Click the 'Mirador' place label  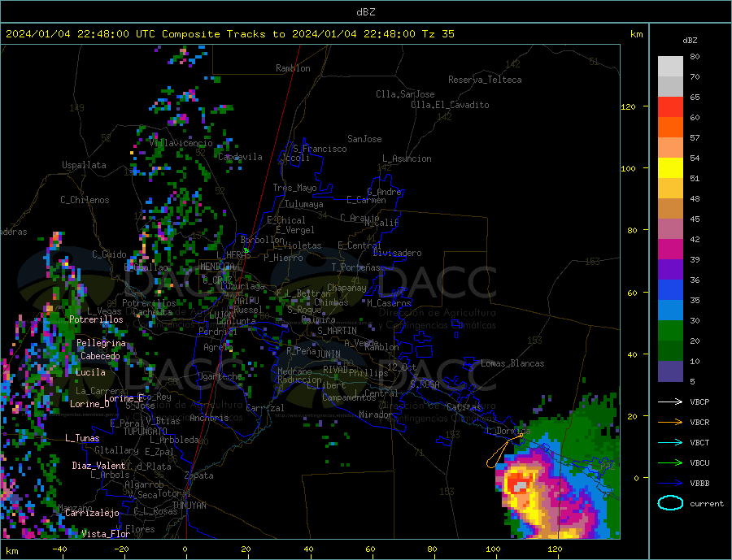coord(376,415)
